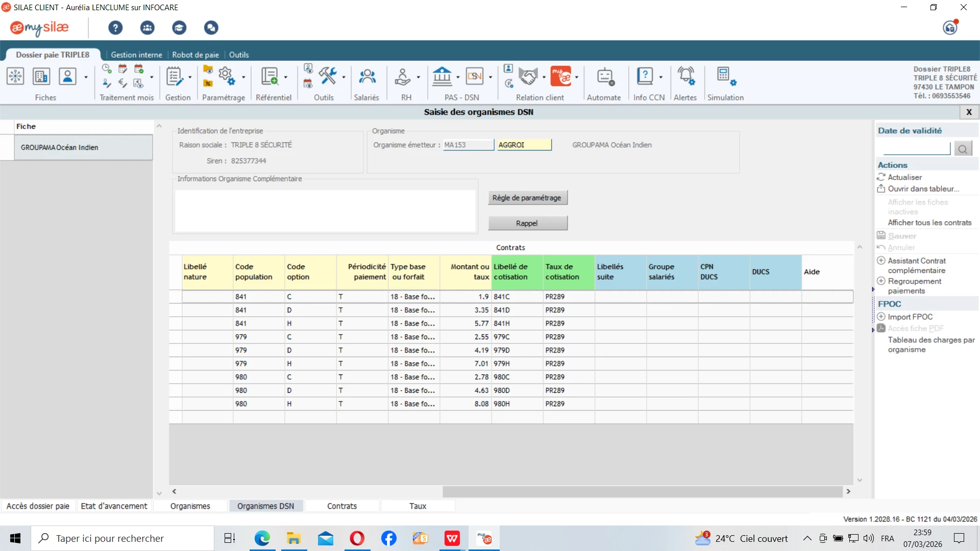The image size is (980, 551).
Task: Click the Date de validité input field
Action: tap(916, 148)
